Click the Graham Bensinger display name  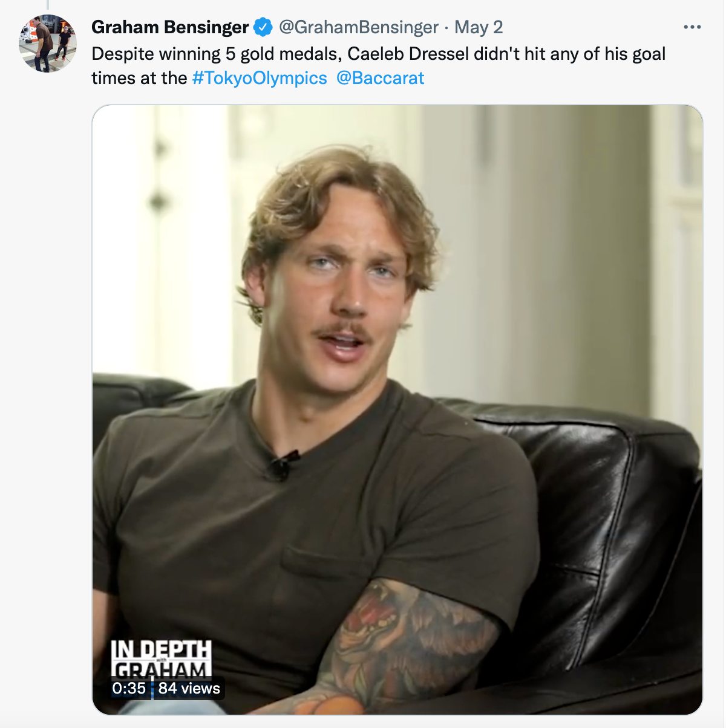170,27
